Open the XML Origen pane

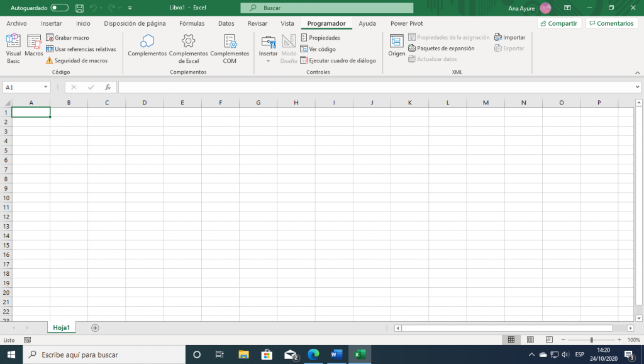[x=397, y=46]
